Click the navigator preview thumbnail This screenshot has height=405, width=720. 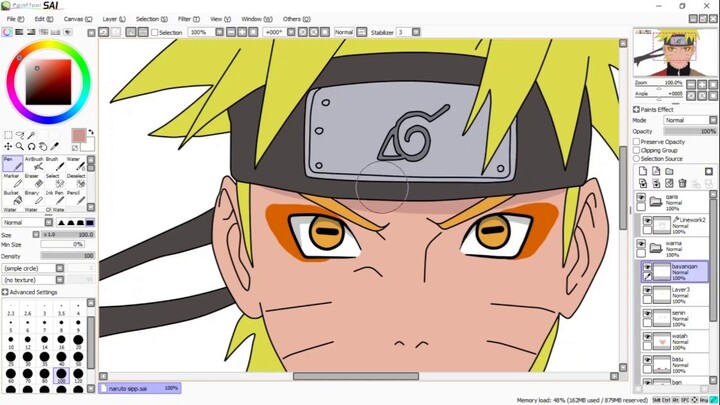pos(675,52)
